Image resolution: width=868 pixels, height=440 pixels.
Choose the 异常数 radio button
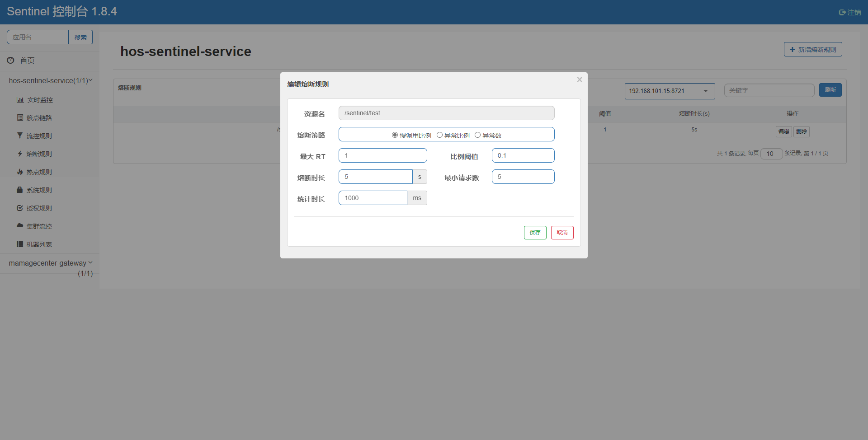(x=477, y=135)
